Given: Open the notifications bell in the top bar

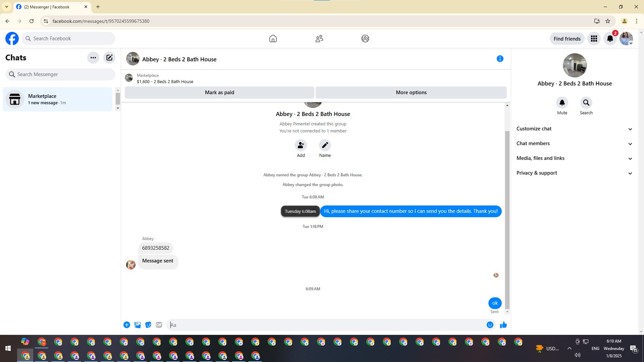Looking at the screenshot, I should [610, 39].
